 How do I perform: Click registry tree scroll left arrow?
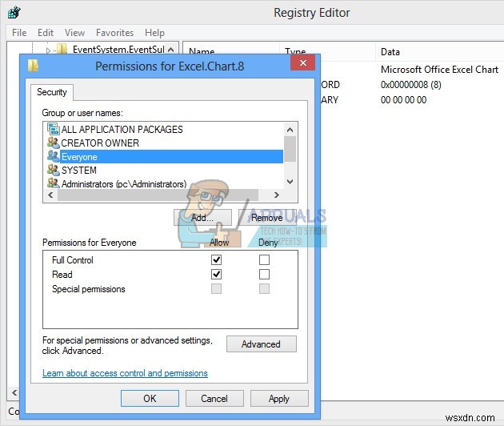point(14,392)
